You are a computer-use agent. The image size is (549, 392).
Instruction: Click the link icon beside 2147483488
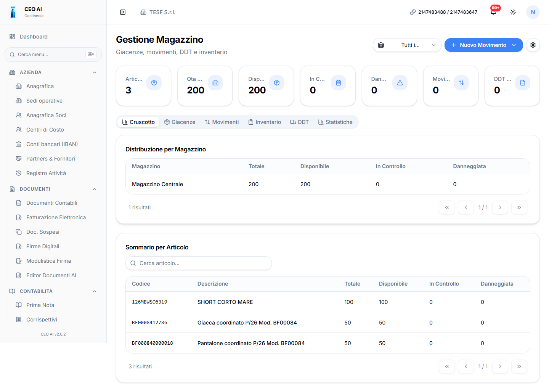pyautogui.click(x=413, y=12)
